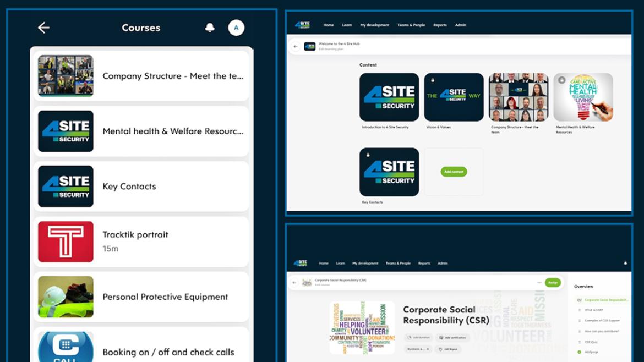Click back arrow on Corporate Social Responsibility page
The width and height of the screenshot is (644, 362).
coord(294,283)
